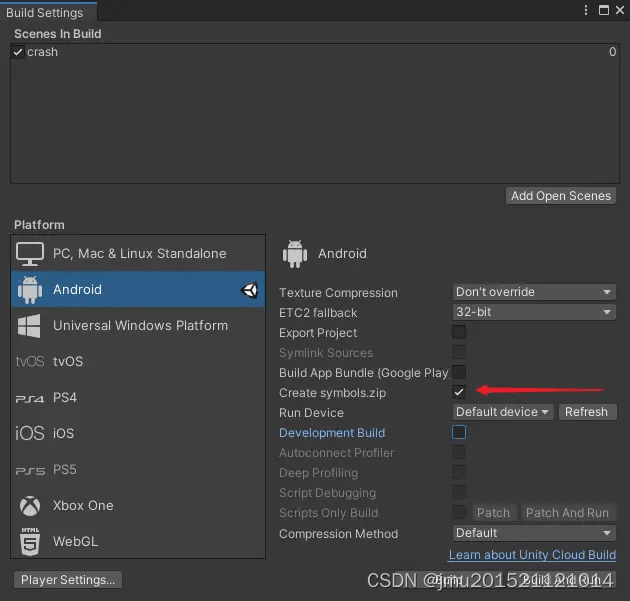Select the PS4 platform
The width and height of the screenshot is (630, 601).
138,397
